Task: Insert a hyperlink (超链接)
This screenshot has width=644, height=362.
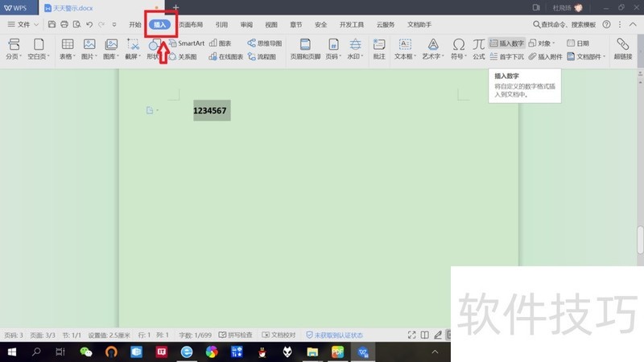Action: tap(622, 49)
